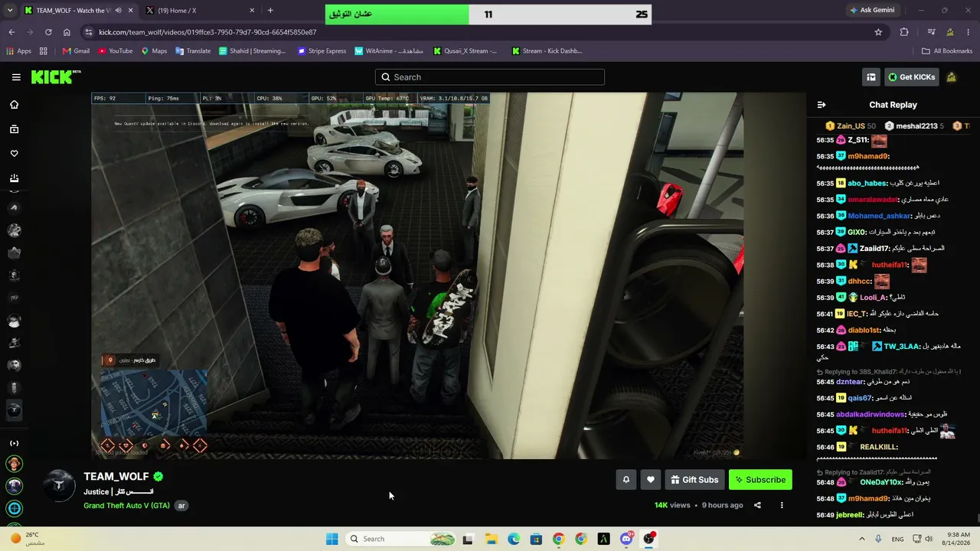This screenshot has height=551, width=980.
Task: Open the video three-dot options menu
Action: 782,505
